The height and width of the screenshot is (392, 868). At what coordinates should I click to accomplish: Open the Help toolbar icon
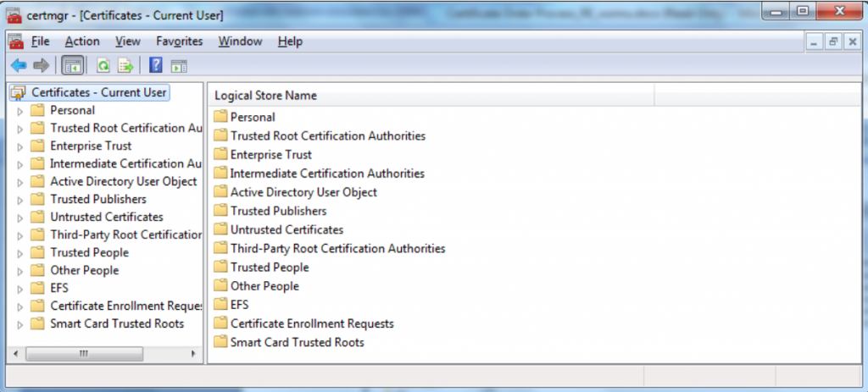pos(156,66)
